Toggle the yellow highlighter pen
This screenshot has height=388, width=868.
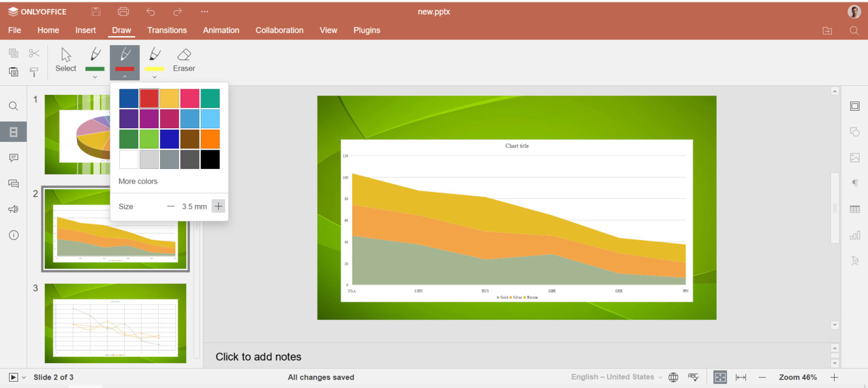(x=154, y=59)
